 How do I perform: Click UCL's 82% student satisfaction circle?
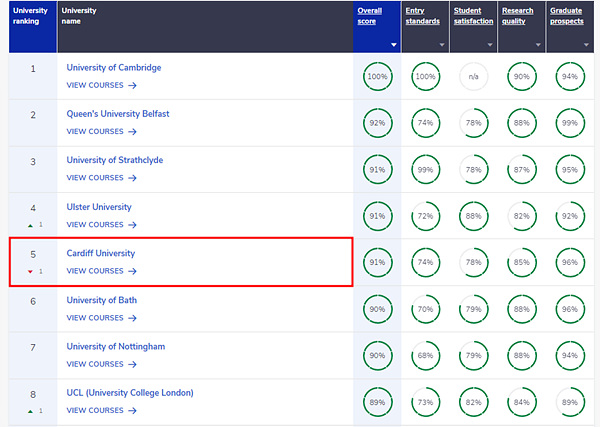(474, 402)
